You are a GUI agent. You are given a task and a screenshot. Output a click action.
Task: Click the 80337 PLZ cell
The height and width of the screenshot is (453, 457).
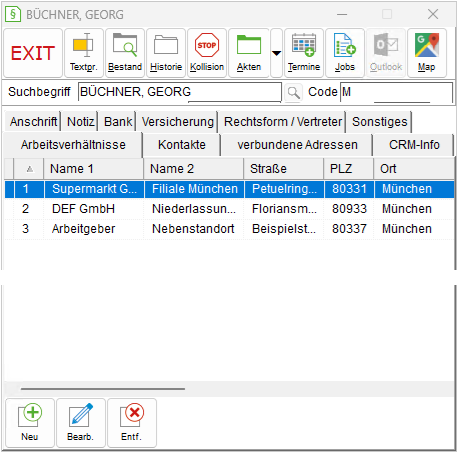pos(349,229)
